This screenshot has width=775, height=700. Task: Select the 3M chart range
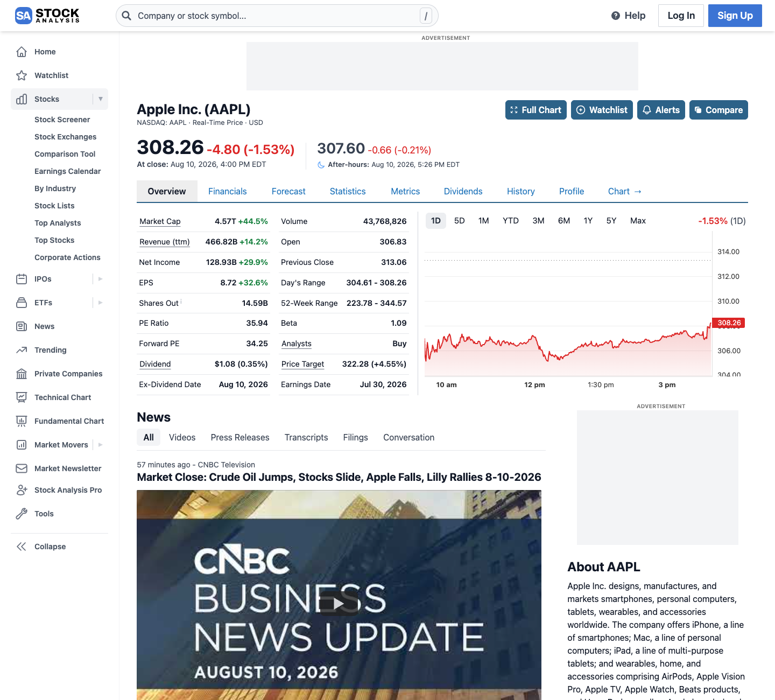[539, 221]
